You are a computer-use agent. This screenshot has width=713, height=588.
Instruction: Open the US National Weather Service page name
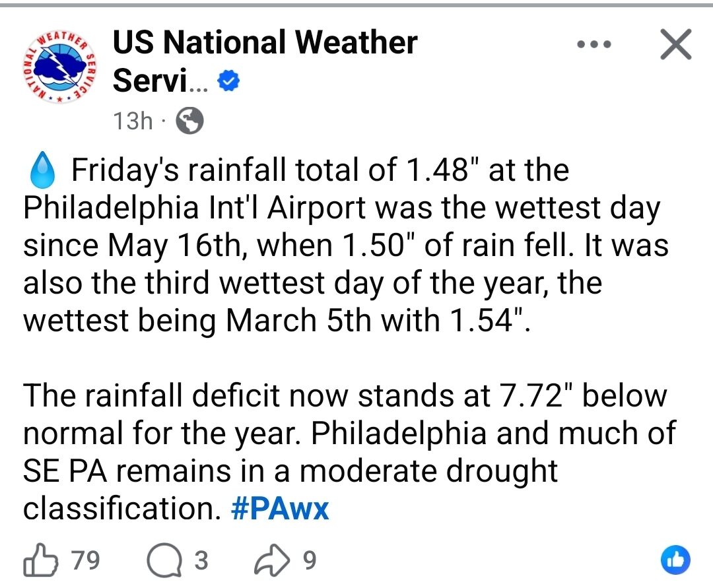[x=264, y=44]
